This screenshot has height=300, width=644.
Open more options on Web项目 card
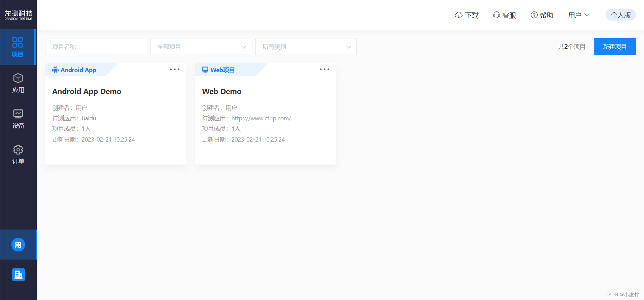[325, 69]
